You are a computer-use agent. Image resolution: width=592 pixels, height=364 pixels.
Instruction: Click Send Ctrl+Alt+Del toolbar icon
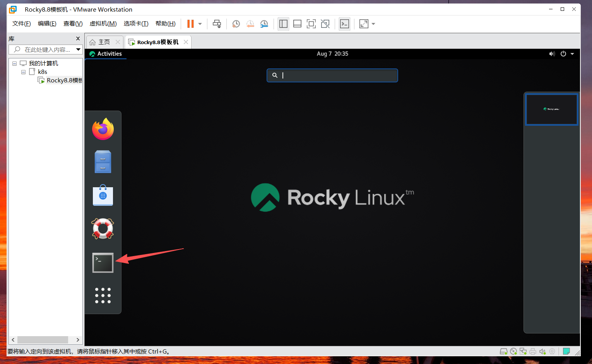coord(217,24)
